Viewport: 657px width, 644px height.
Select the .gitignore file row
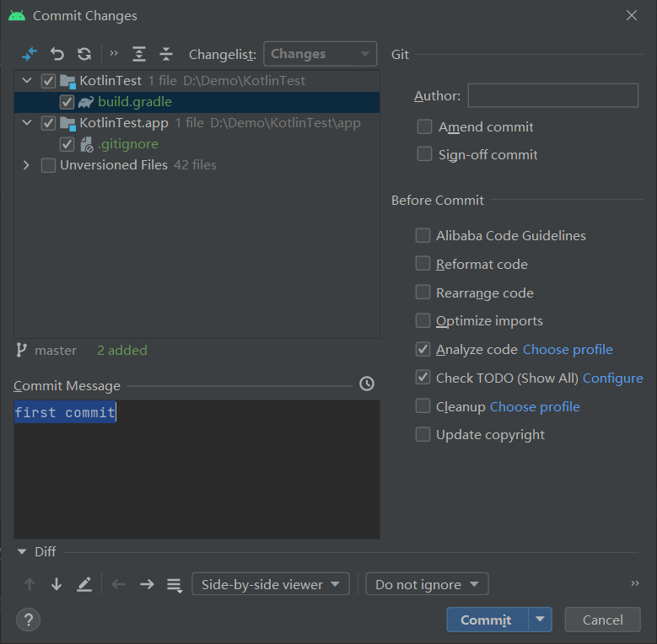click(197, 144)
